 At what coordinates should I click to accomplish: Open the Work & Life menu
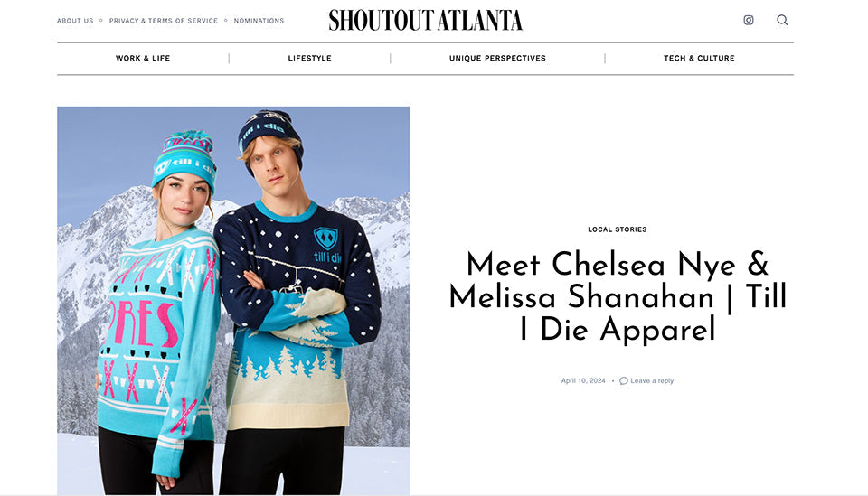pos(143,59)
